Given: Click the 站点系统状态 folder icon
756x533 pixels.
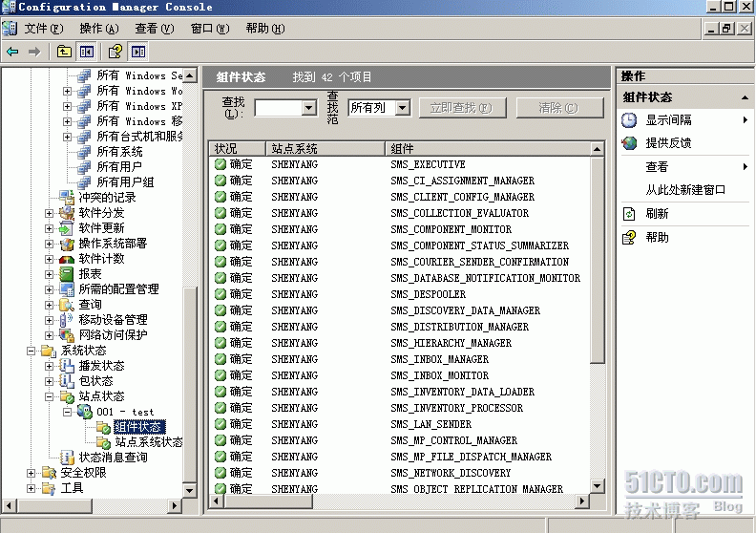Looking at the screenshot, I should click(x=103, y=442).
